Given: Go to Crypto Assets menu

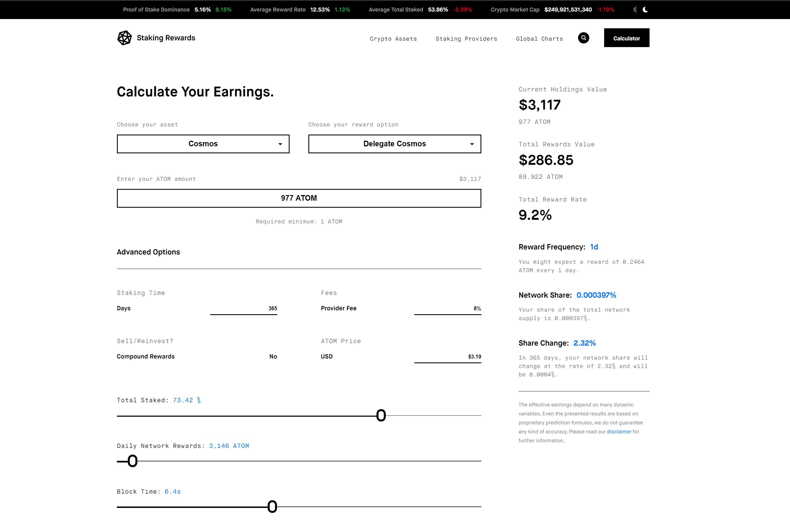Looking at the screenshot, I should click(x=393, y=39).
